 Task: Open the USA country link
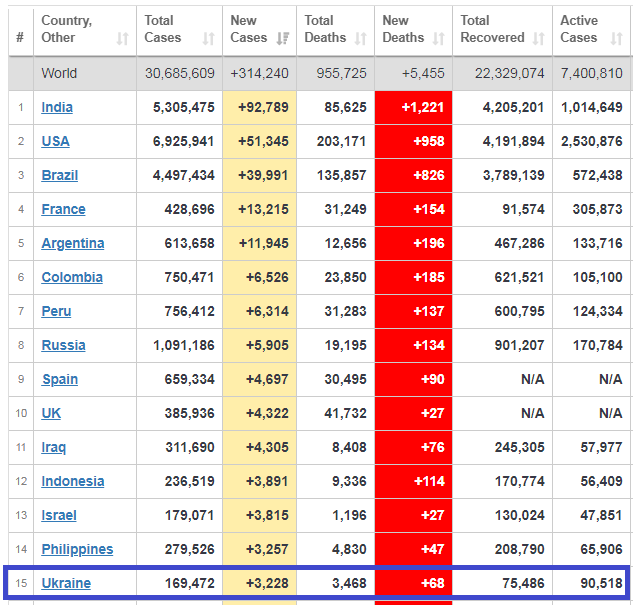(x=55, y=142)
